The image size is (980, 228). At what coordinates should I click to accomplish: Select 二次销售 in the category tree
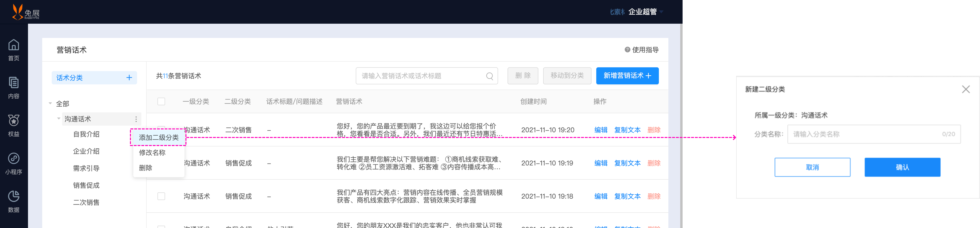click(x=86, y=203)
